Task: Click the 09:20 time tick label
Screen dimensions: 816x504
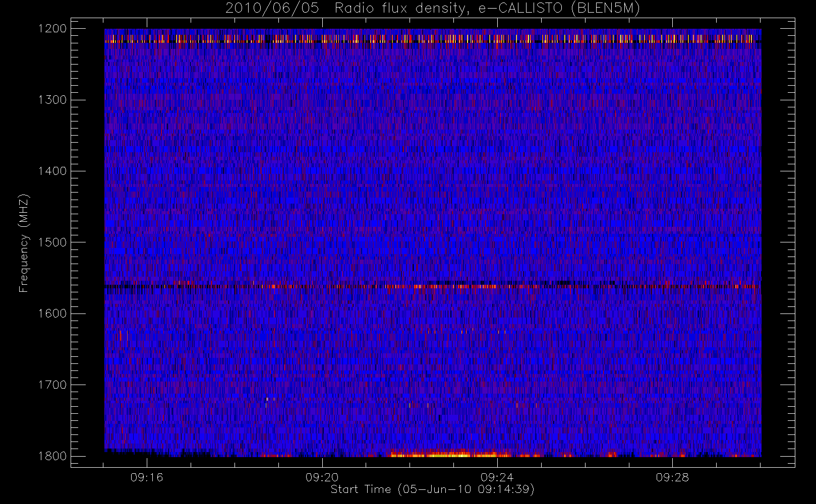Action: (322, 477)
